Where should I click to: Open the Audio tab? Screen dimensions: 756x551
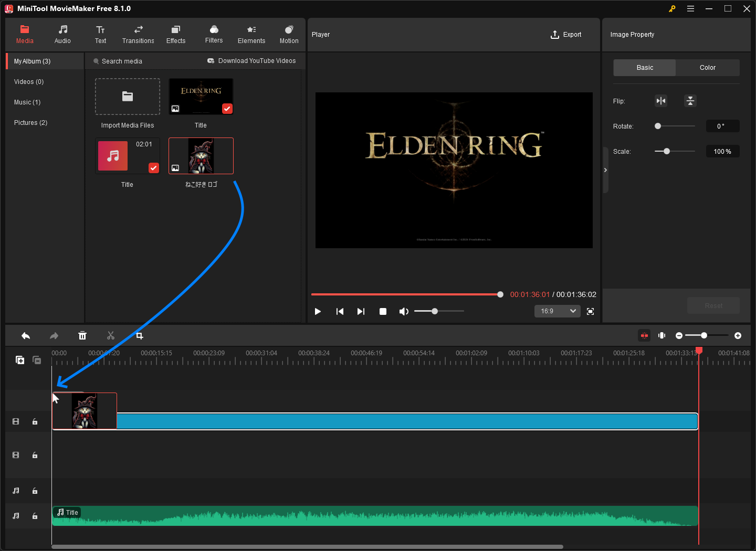pyautogui.click(x=62, y=35)
